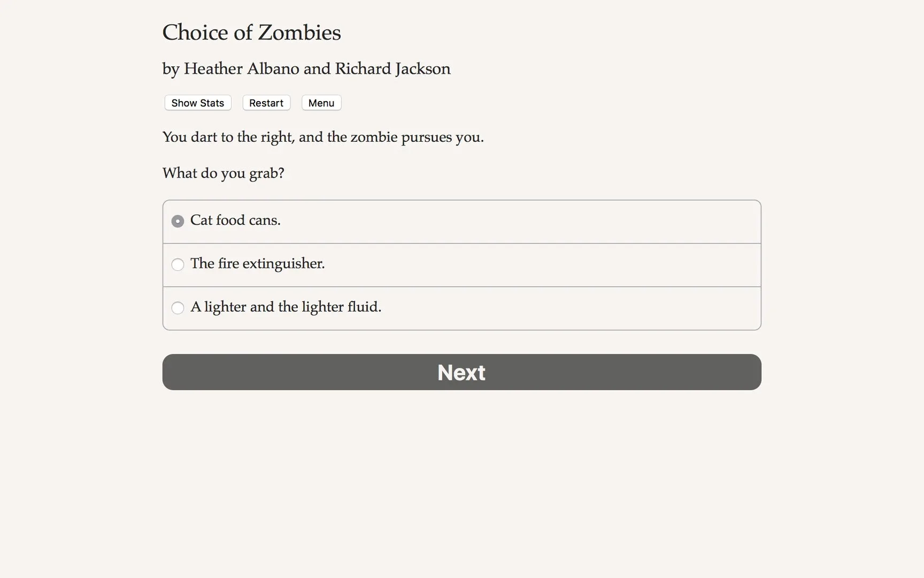Click the "Cat food cans." label text
924x578 pixels.
pyautogui.click(x=235, y=220)
